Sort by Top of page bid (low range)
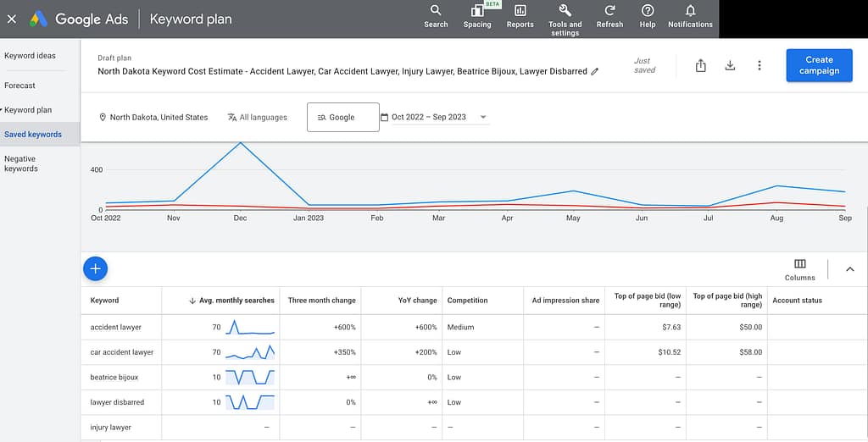 click(647, 301)
